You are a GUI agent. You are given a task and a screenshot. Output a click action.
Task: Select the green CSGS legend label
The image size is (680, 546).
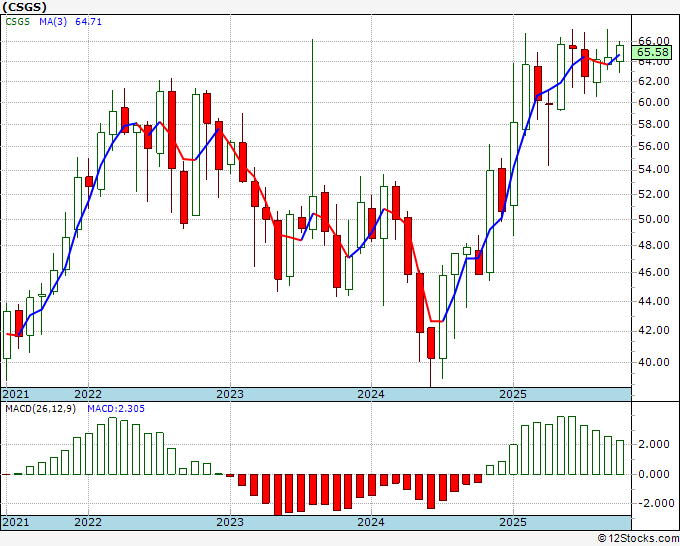[18, 22]
